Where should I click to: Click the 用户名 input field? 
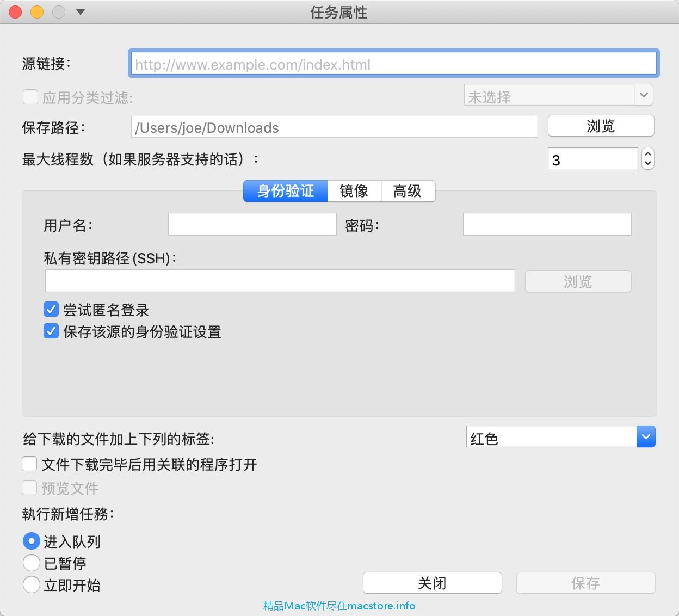tap(252, 224)
